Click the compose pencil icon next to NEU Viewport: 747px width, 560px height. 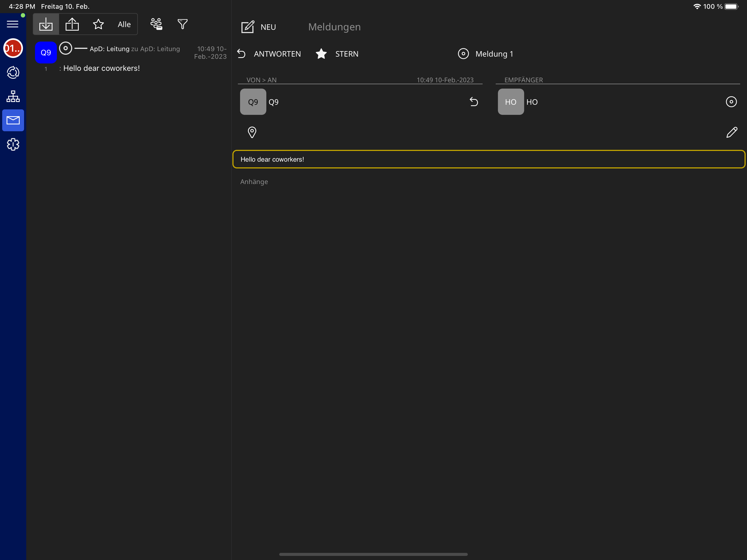tap(247, 27)
